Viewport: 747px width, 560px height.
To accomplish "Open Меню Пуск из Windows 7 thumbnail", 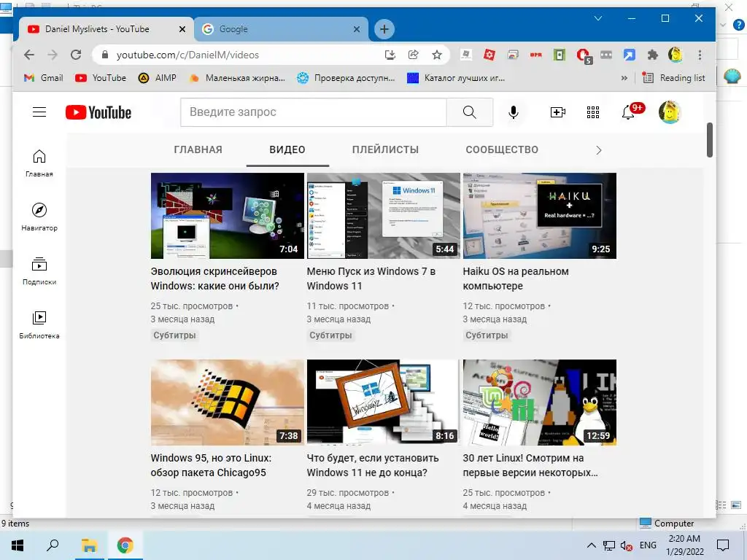I will pyautogui.click(x=384, y=216).
